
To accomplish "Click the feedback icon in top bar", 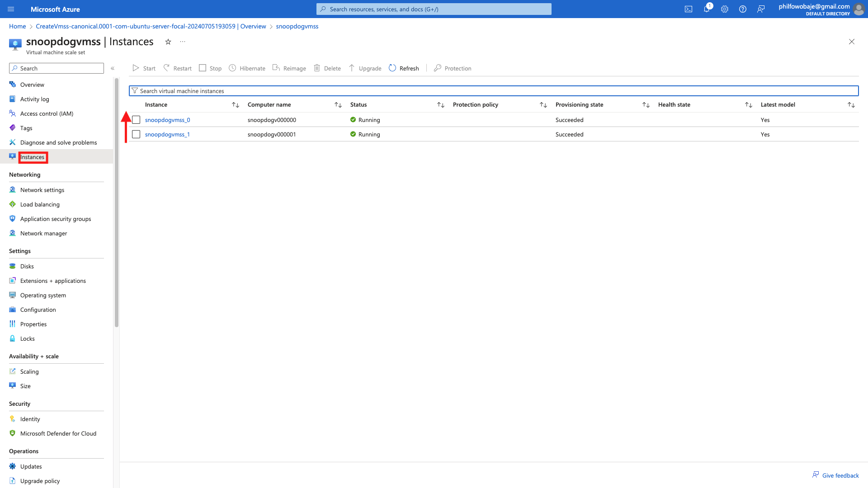I will coord(761,9).
